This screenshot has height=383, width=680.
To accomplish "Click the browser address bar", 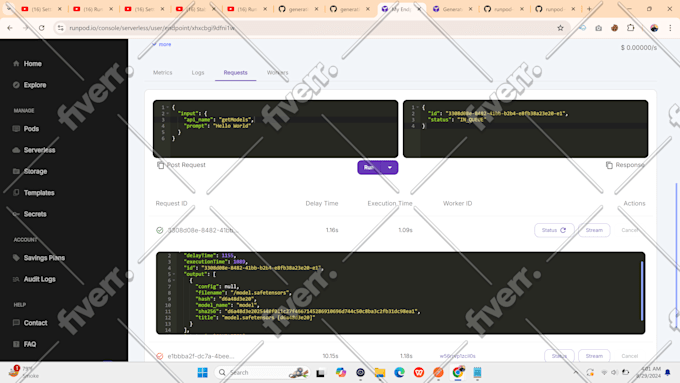I will coord(310,28).
